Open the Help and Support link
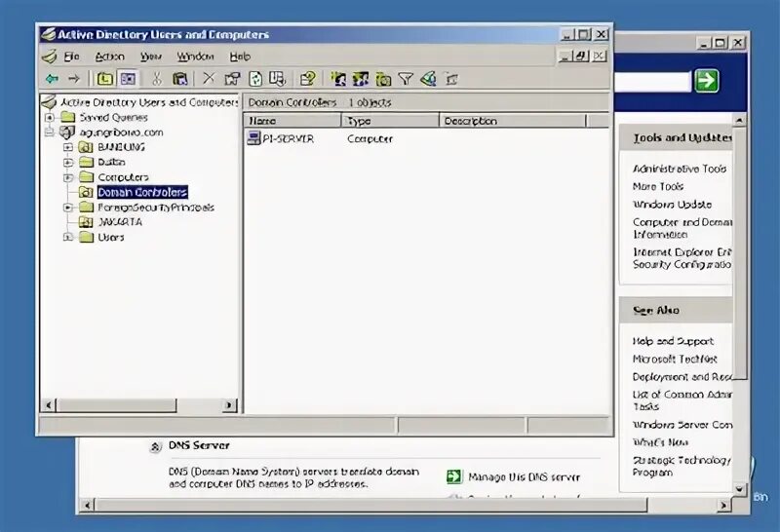This screenshot has height=532, width=780. pyautogui.click(x=673, y=341)
